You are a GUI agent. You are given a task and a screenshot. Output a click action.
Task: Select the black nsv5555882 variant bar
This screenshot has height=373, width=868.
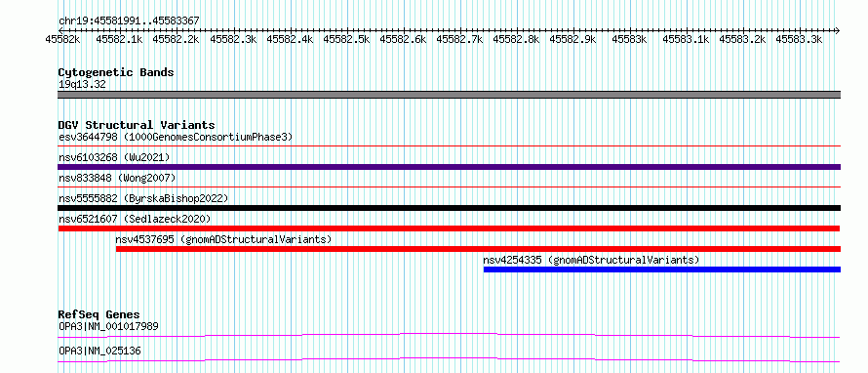click(x=449, y=208)
